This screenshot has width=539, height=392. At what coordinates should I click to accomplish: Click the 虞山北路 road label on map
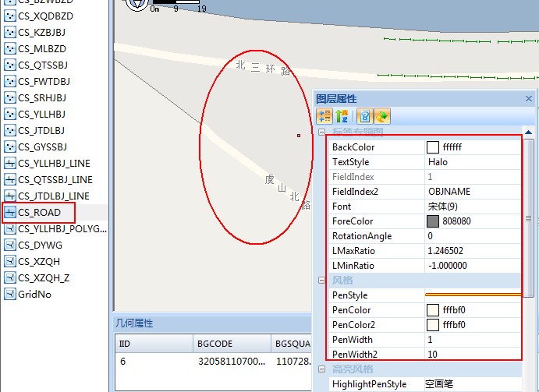(288, 192)
